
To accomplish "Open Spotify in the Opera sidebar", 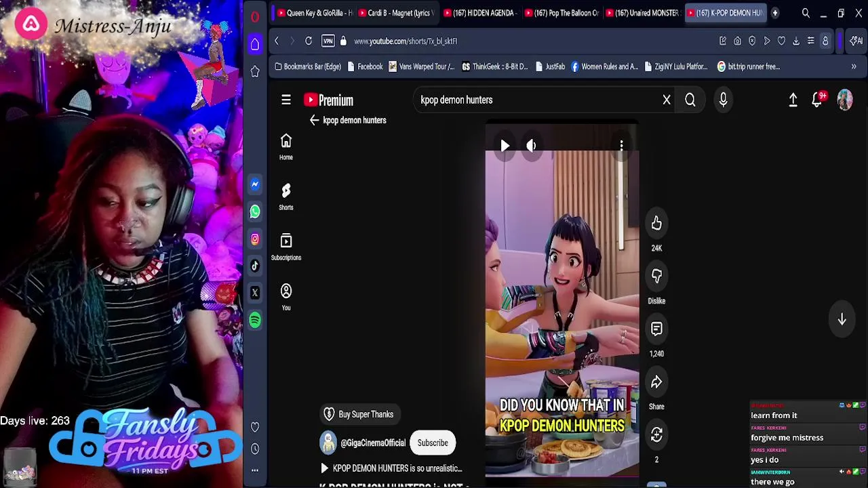I will 255,320.
